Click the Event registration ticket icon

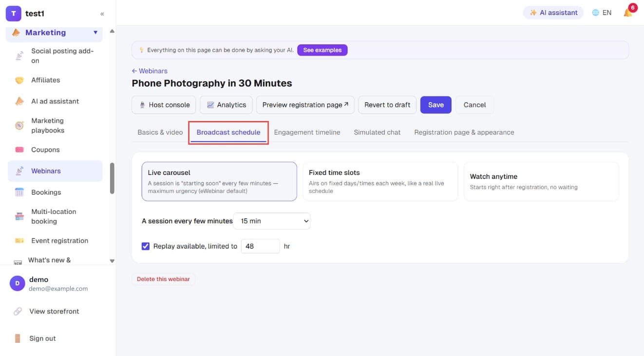[19, 241]
